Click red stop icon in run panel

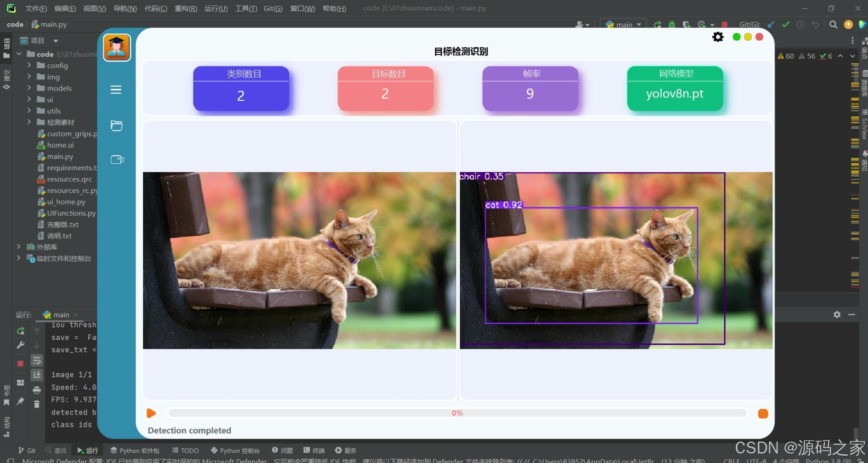pos(20,364)
